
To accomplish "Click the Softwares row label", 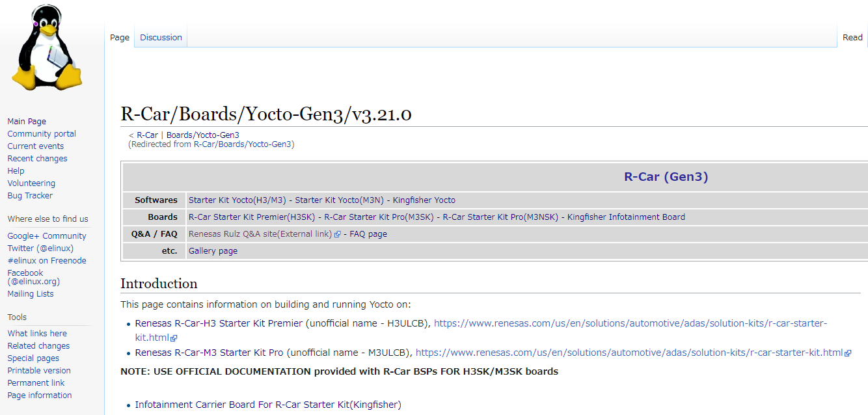I will [x=156, y=200].
